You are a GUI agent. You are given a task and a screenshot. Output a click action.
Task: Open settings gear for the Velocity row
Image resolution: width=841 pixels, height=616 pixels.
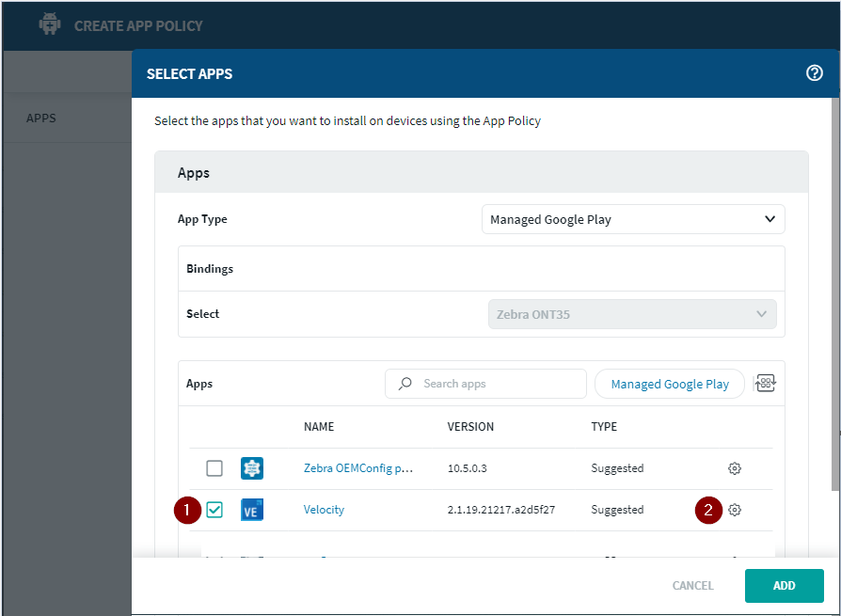click(735, 510)
